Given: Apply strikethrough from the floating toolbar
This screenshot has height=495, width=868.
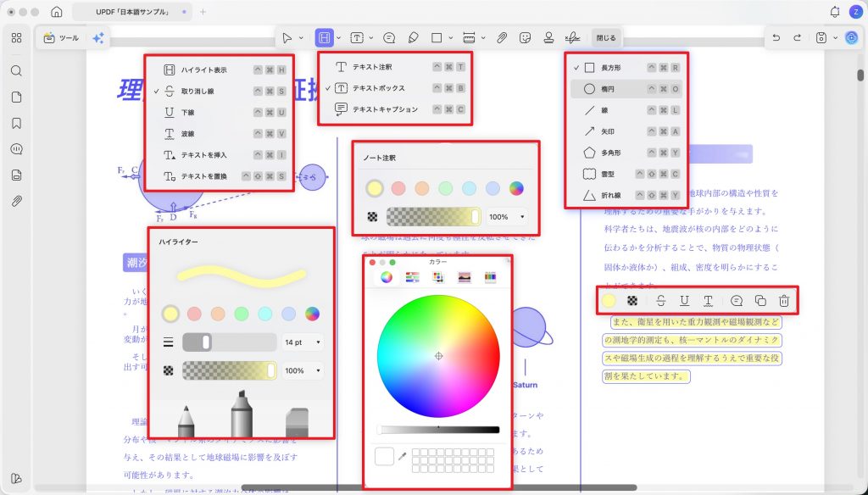Looking at the screenshot, I should (660, 301).
